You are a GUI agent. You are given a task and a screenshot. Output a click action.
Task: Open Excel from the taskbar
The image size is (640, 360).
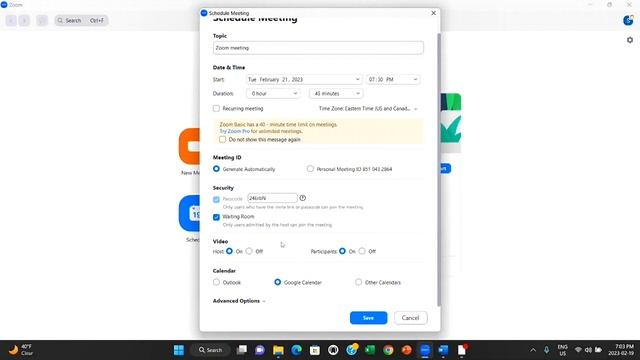pyautogui.click(x=370, y=350)
